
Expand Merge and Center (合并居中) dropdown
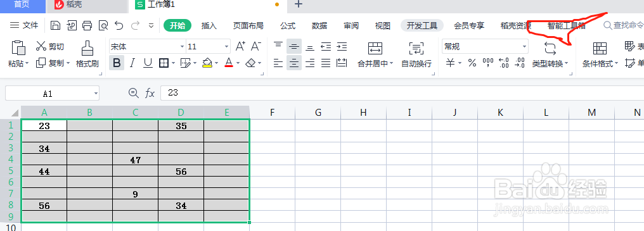pyautogui.click(x=392, y=63)
